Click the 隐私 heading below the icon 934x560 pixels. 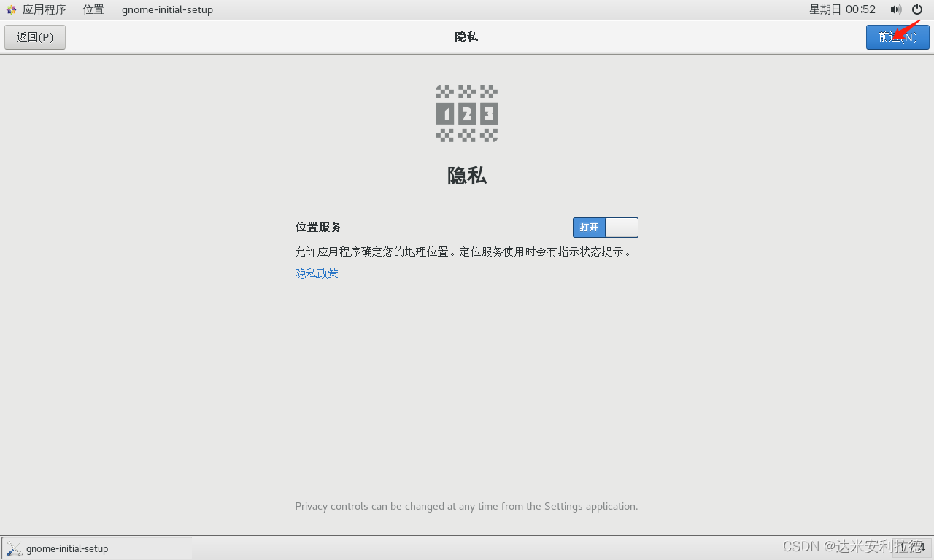pyautogui.click(x=467, y=176)
